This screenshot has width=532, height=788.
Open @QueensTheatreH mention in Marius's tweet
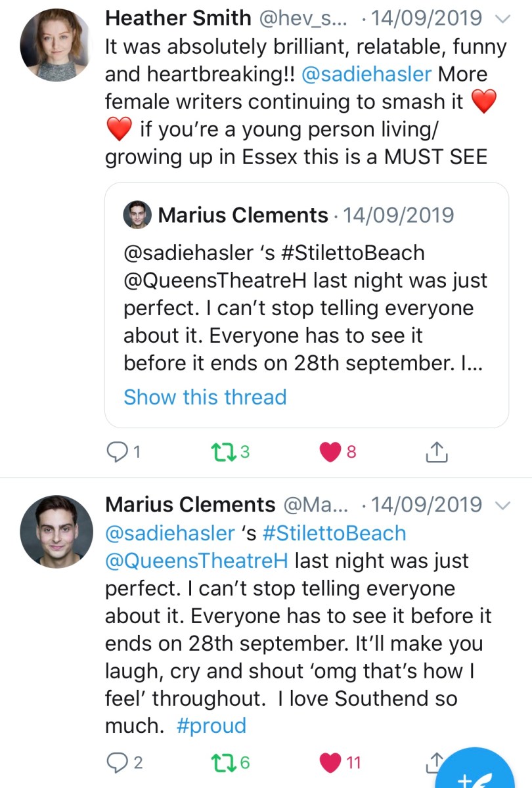click(196, 561)
